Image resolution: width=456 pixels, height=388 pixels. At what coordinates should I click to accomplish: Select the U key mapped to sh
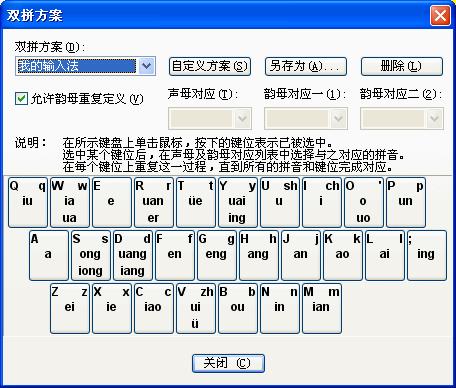[280, 202]
